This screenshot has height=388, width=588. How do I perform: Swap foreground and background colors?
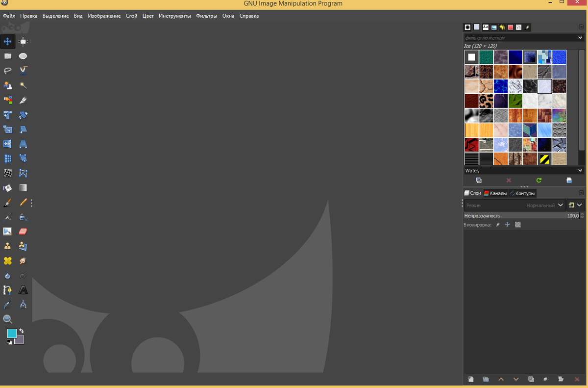pos(22,331)
